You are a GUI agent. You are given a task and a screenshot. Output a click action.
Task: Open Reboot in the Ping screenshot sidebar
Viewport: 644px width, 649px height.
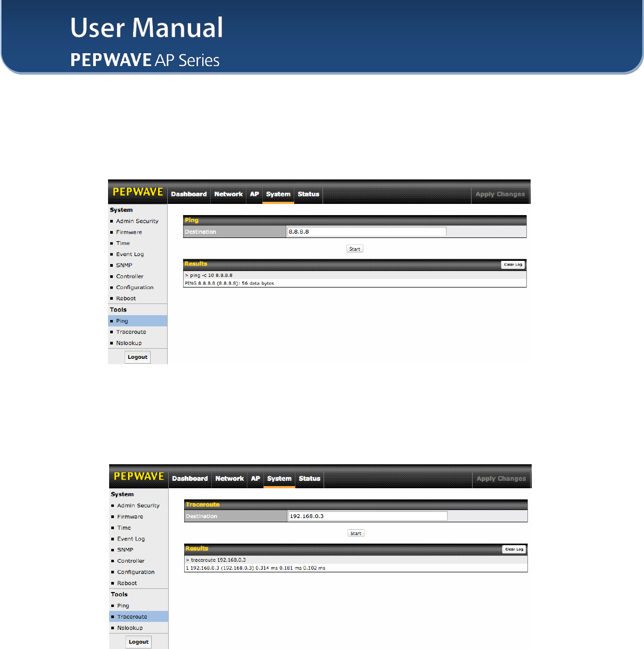(x=126, y=299)
